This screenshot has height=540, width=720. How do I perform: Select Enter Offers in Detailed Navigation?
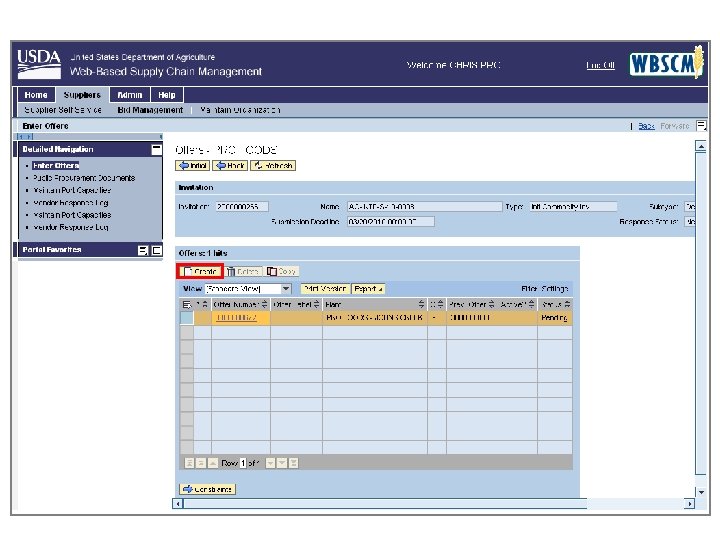tap(56, 166)
